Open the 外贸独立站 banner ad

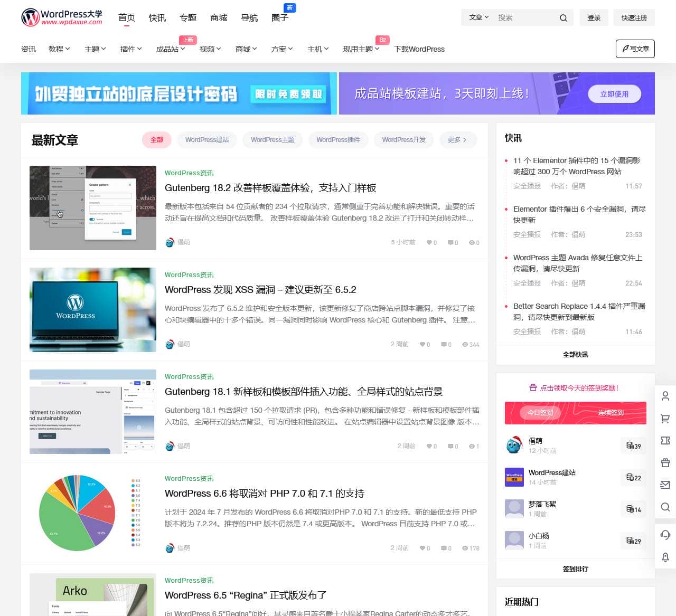(179, 93)
